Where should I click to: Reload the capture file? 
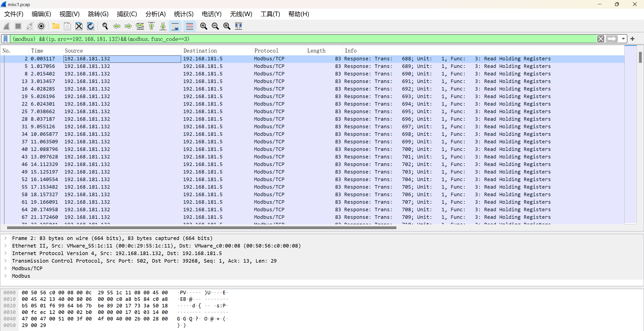(91, 26)
